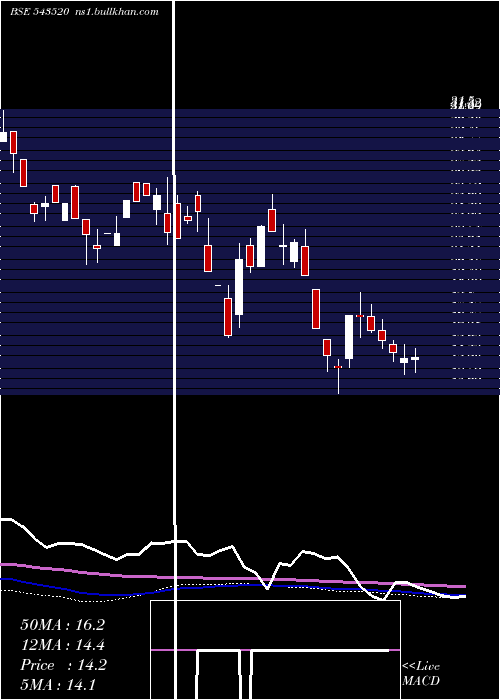Click the '12MA : 14.4' reading

point(62,645)
